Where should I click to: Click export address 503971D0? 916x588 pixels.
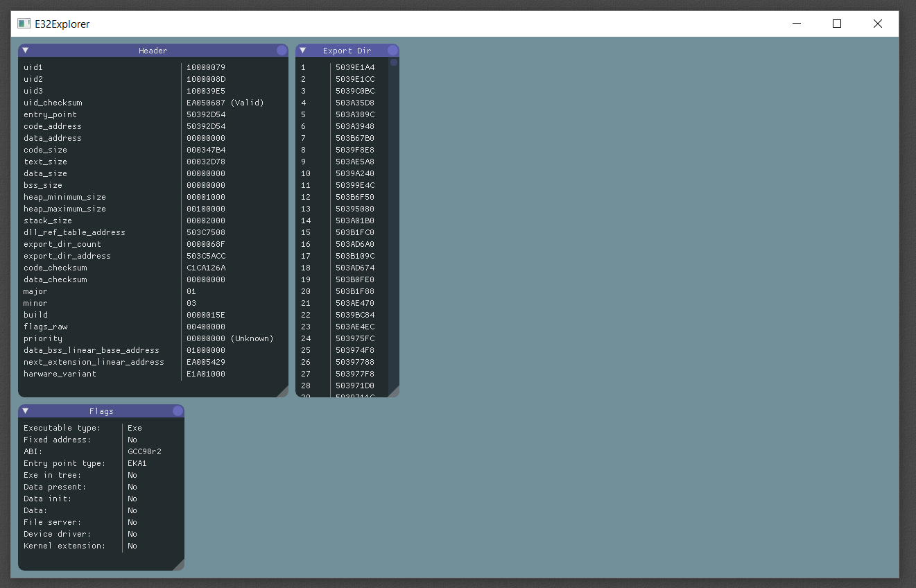[355, 386]
